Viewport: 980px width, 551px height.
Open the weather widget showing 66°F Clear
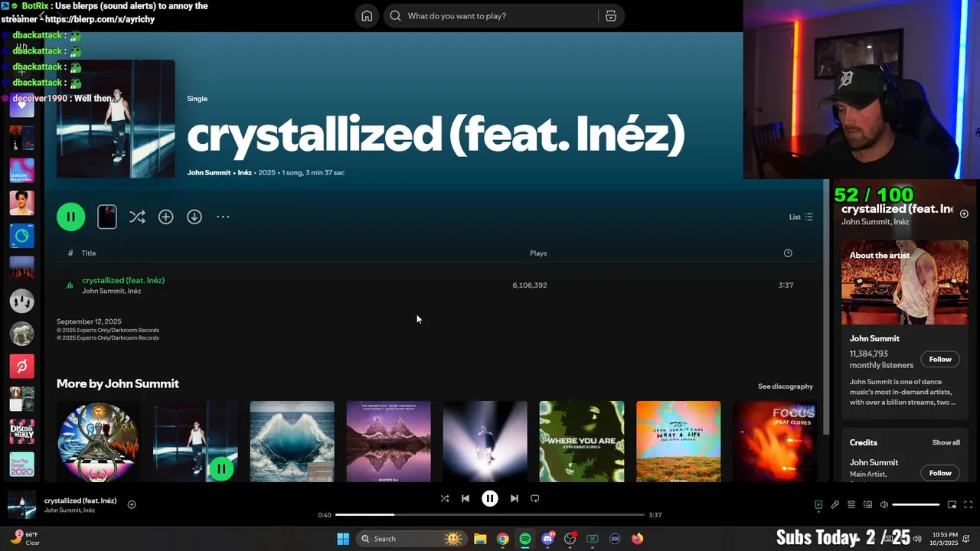click(25, 539)
